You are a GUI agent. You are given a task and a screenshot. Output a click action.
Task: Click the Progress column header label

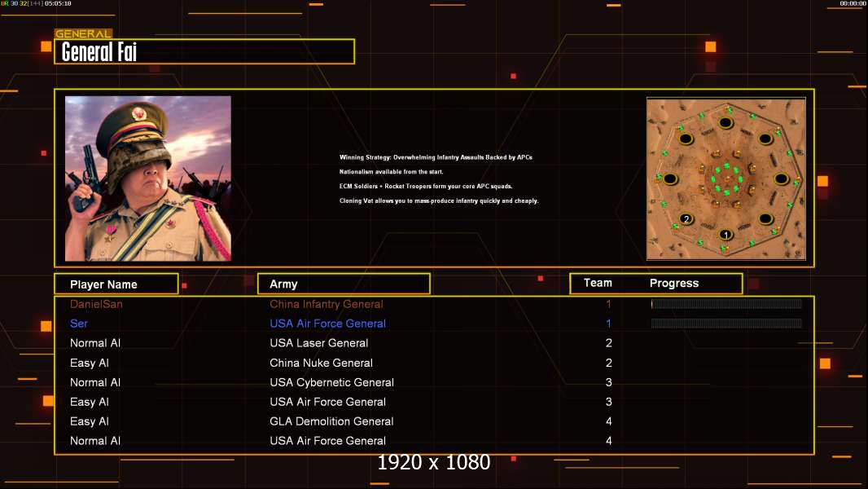coord(674,283)
